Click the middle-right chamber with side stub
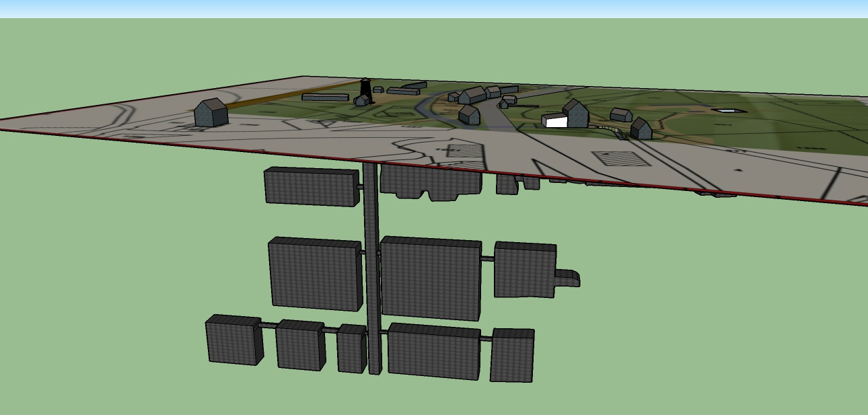This screenshot has width=868, height=415. 525,270
